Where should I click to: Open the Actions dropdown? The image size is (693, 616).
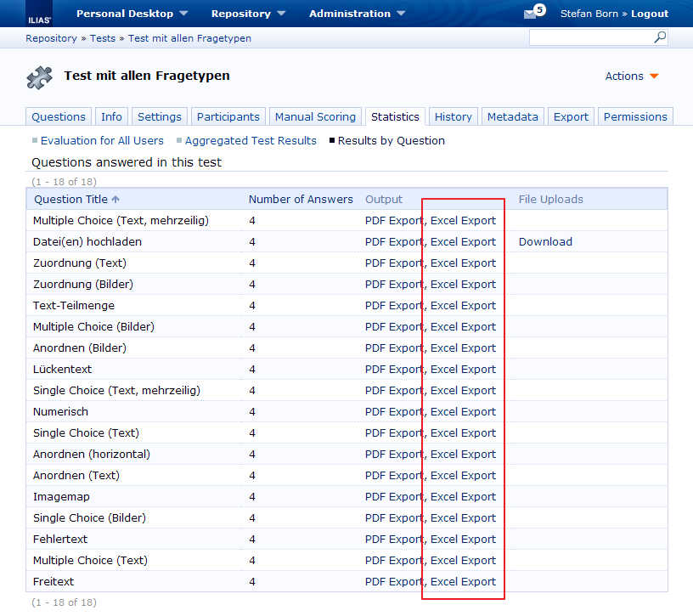tap(632, 76)
